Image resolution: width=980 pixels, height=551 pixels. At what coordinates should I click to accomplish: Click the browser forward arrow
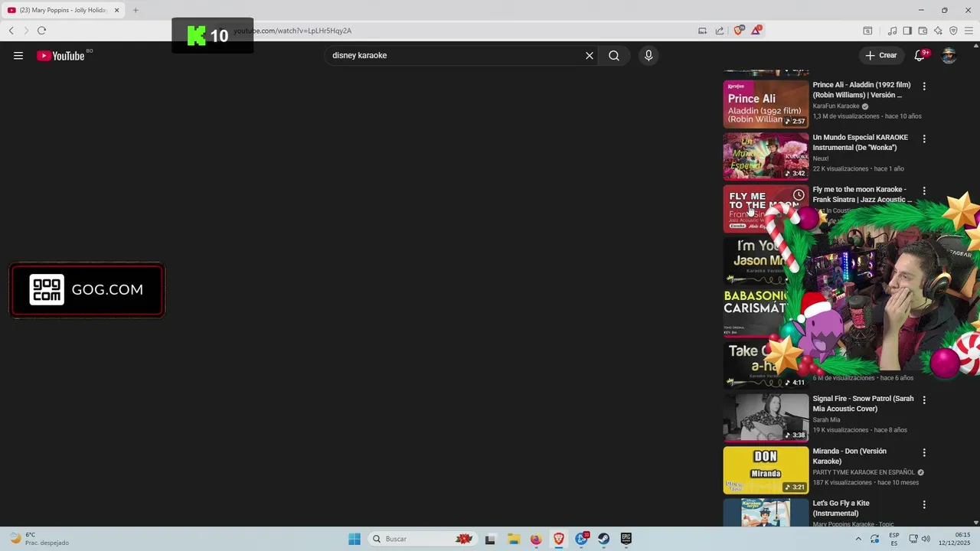(x=26, y=31)
